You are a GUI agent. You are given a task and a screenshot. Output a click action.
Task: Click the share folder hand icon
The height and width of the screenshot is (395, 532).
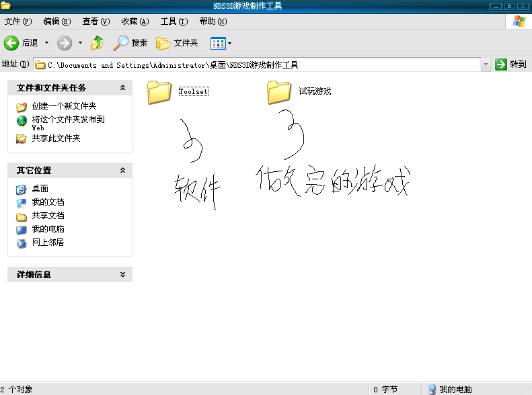click(x=21, y=139)
